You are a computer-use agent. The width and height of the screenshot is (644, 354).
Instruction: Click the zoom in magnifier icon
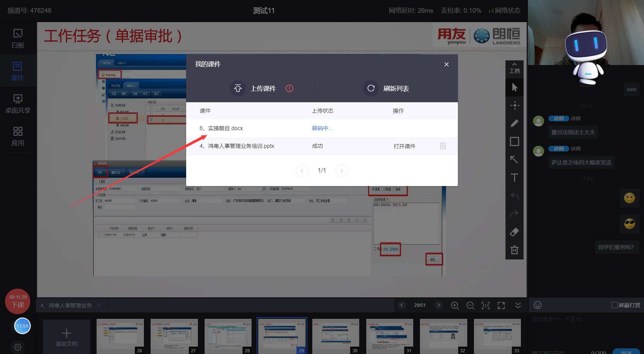pos(454,305)
